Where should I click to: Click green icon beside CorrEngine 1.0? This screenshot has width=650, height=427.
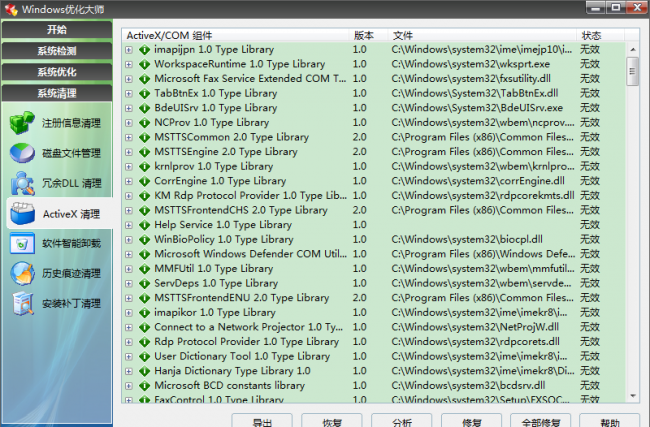[x=144, y=181]
